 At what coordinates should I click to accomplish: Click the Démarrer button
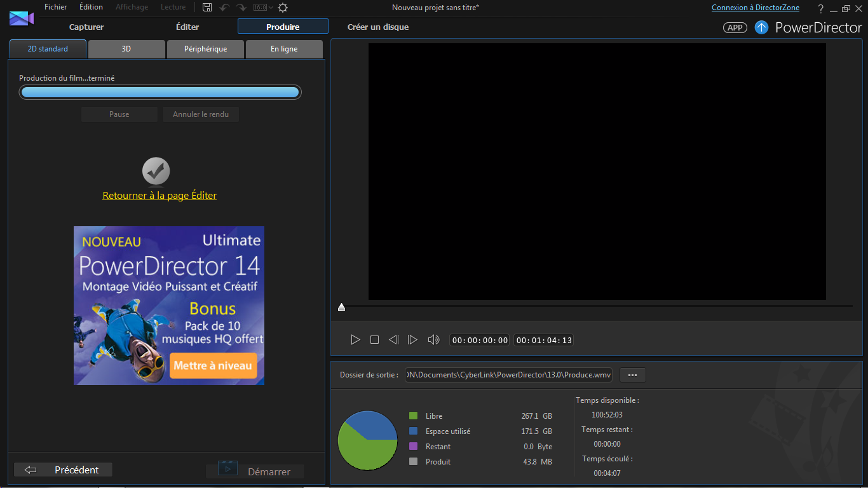coord(255,471)
